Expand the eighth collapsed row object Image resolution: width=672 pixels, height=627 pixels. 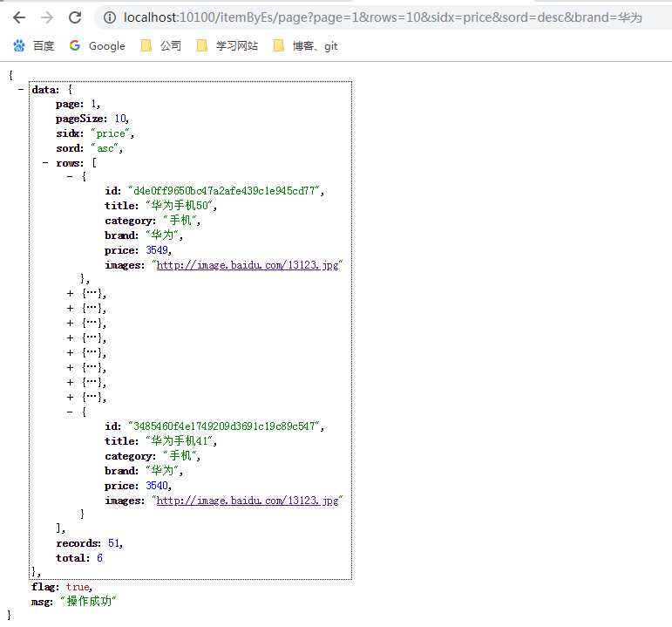pyautogui.click(x=70, y=382)
